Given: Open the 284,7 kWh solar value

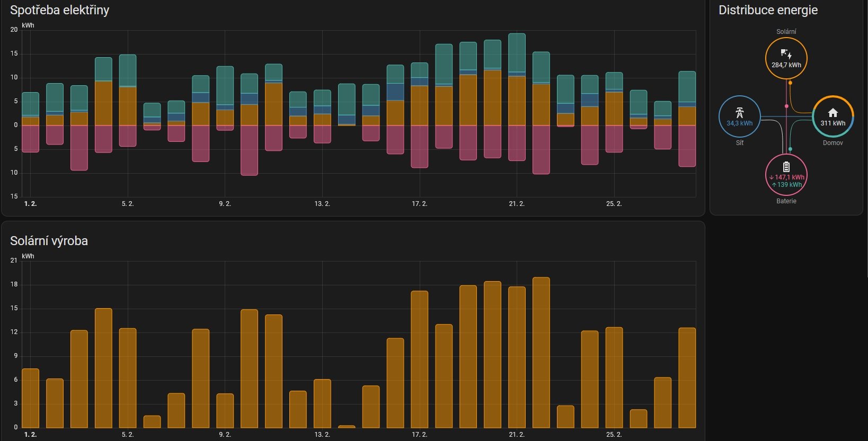Looking at the screenshot, I should coord(786,65).
